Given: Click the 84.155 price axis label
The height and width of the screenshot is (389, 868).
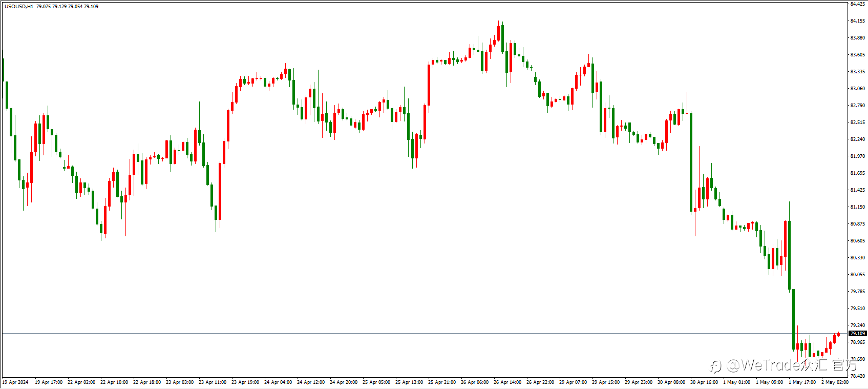Looking at the screenshot, I should 858,21.
